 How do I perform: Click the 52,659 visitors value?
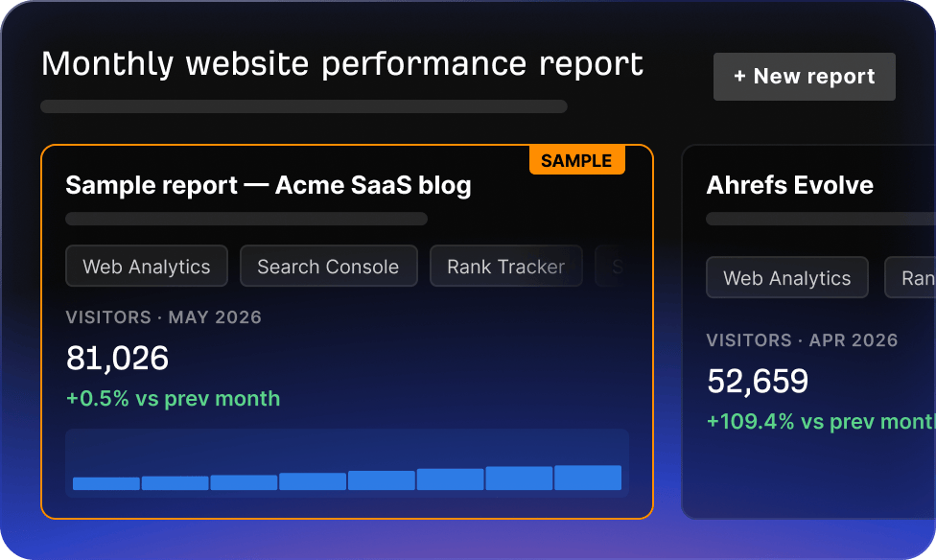click(758, 381)
